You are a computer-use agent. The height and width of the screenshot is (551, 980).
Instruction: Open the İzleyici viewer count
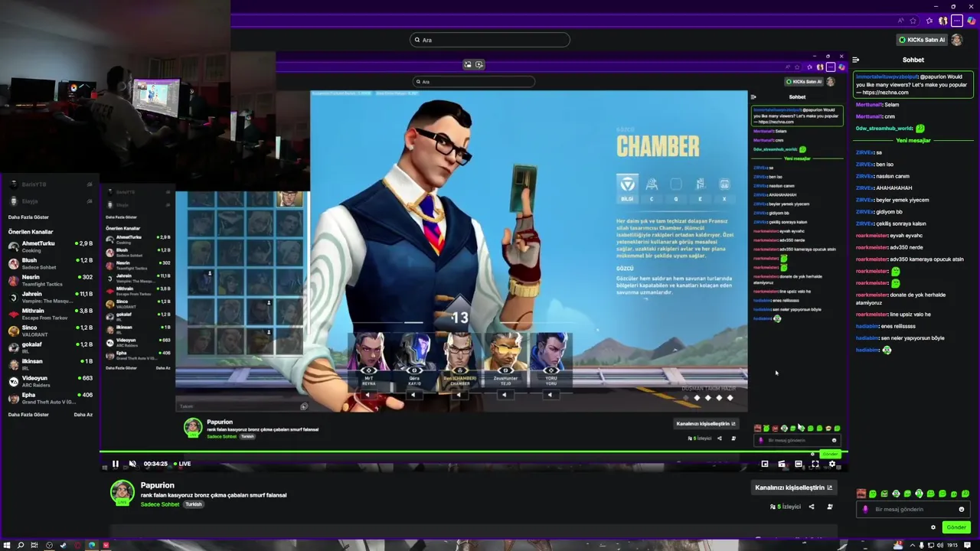pyautogui.click(x=786, y=507)
